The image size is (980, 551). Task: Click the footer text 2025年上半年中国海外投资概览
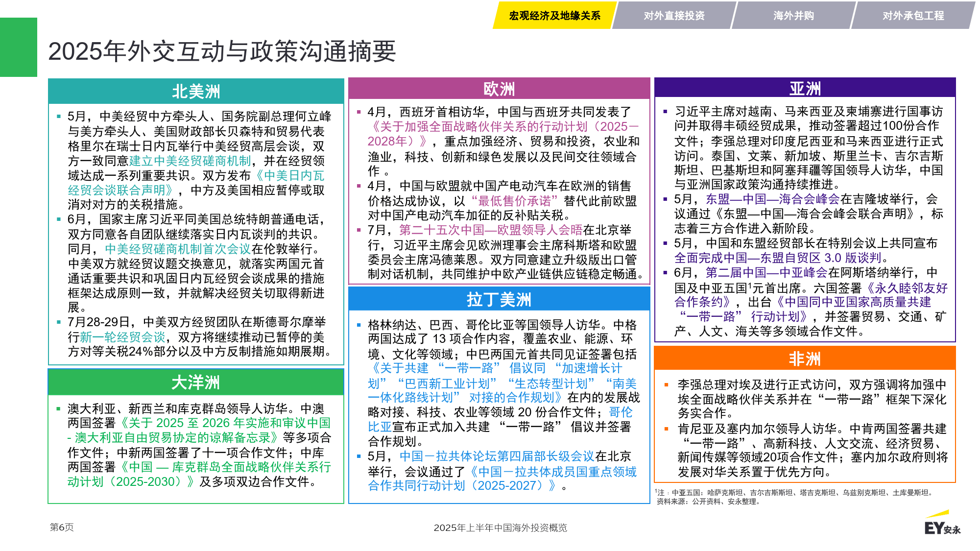500,527
